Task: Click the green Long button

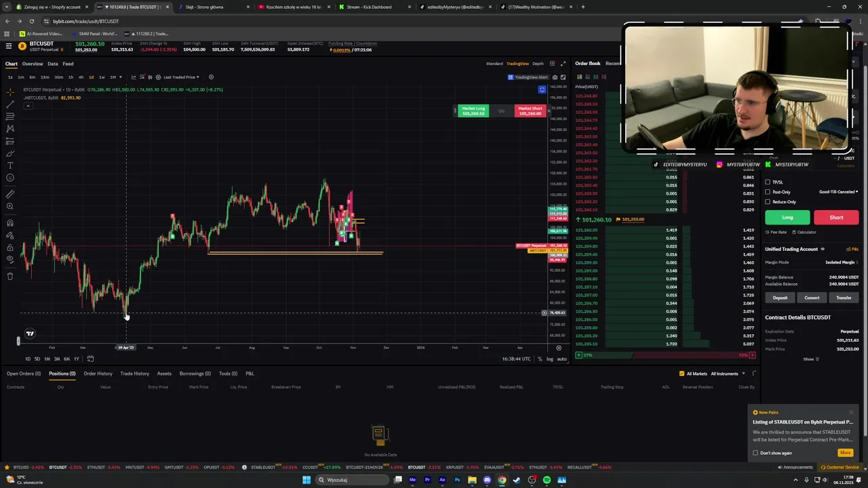Action: (787, 218)
